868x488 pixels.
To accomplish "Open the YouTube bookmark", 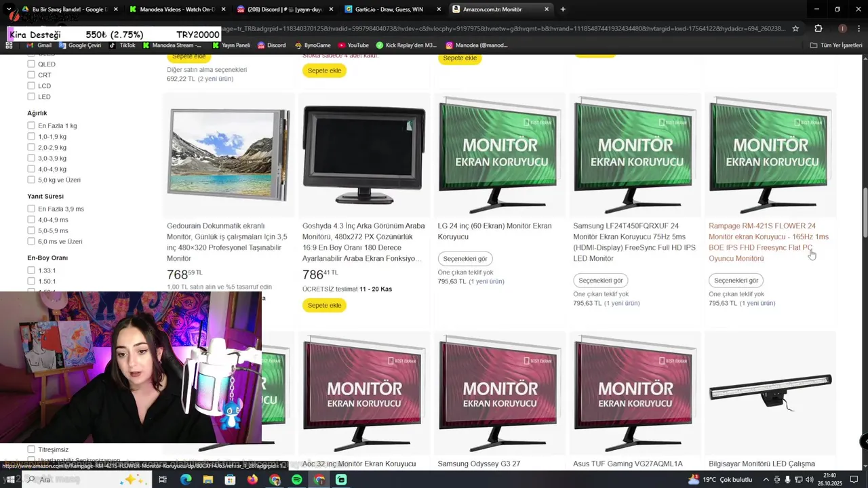I will pos(353,45).
